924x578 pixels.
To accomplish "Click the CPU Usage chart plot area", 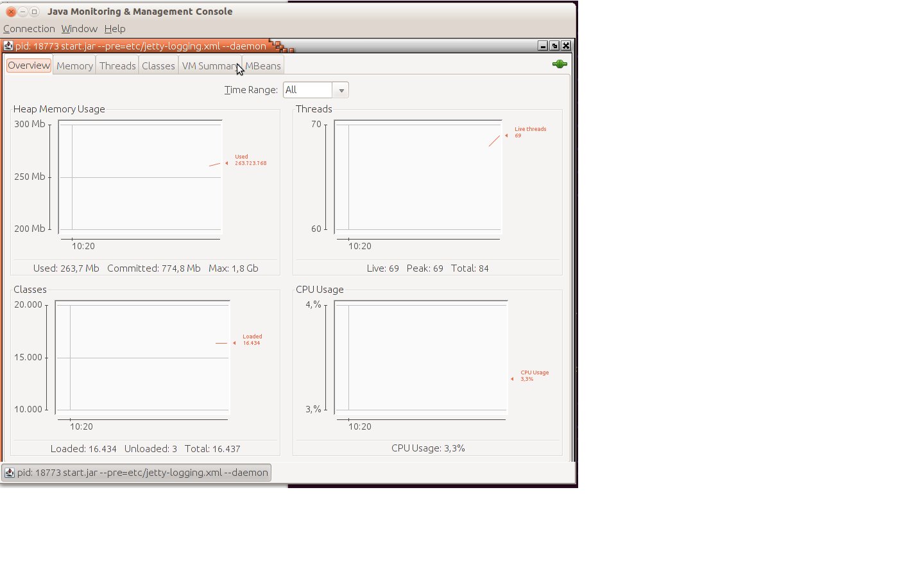I will [421, 357].
